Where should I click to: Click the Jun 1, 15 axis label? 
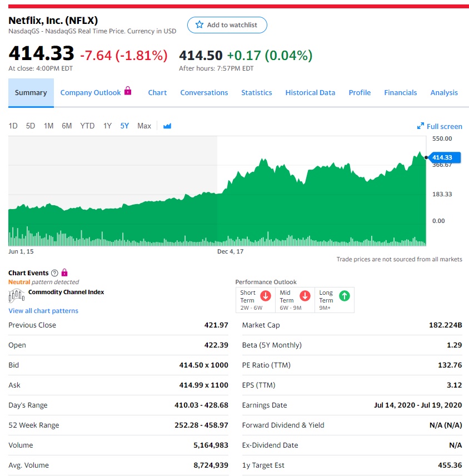pyautogui.click(x=21, y=251)
